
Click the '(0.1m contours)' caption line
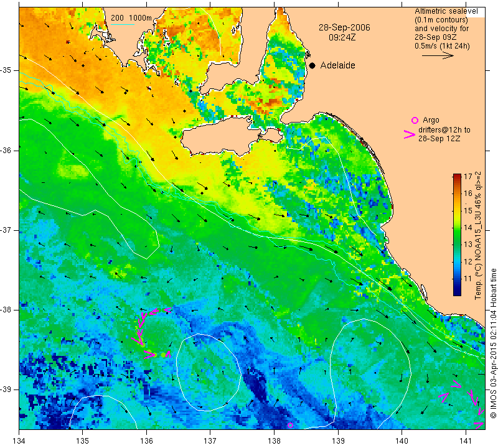coord(441,20)
